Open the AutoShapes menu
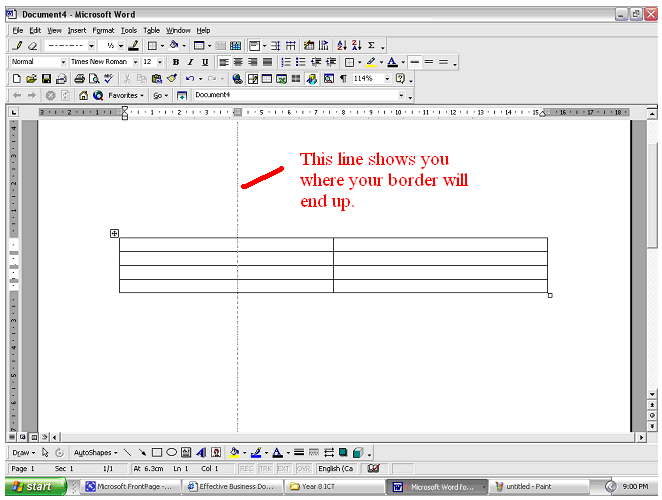Viewport: 662px width, 500px height. (95, 453)
